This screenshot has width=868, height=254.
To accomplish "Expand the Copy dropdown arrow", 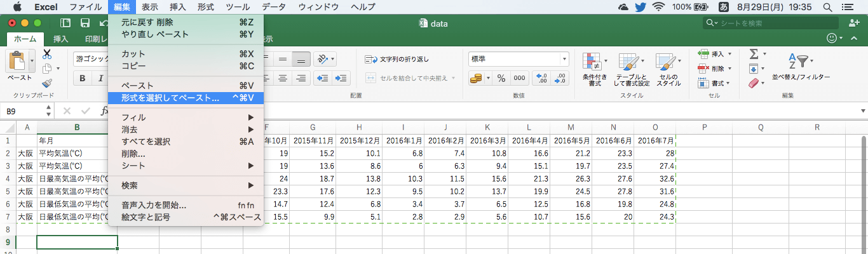I will [x=58, y=69].
